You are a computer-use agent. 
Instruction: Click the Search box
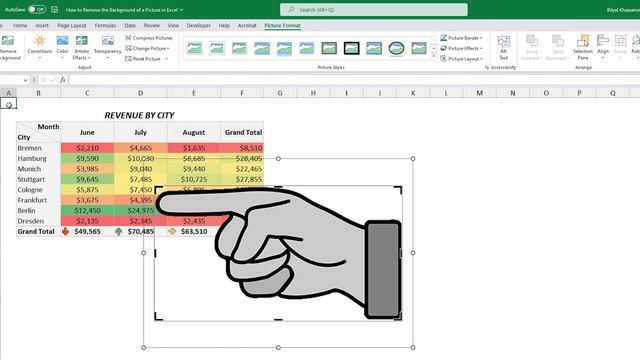(x=374, y=10)
